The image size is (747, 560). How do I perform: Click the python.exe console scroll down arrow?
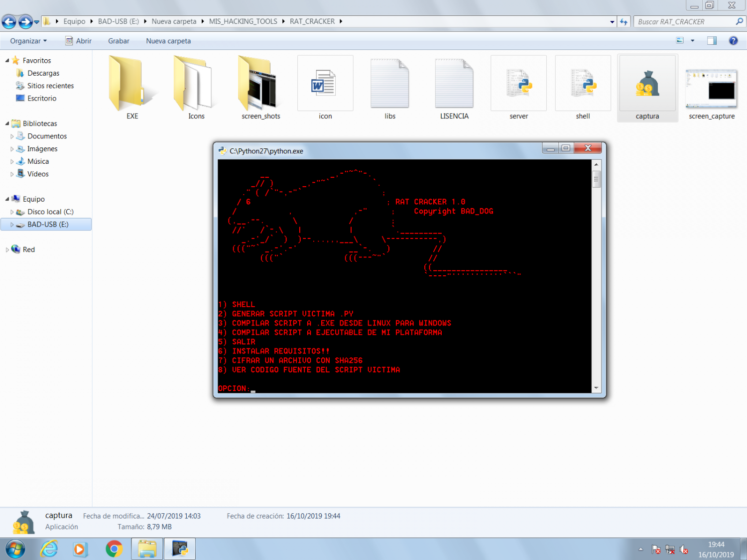pos(596,388)
